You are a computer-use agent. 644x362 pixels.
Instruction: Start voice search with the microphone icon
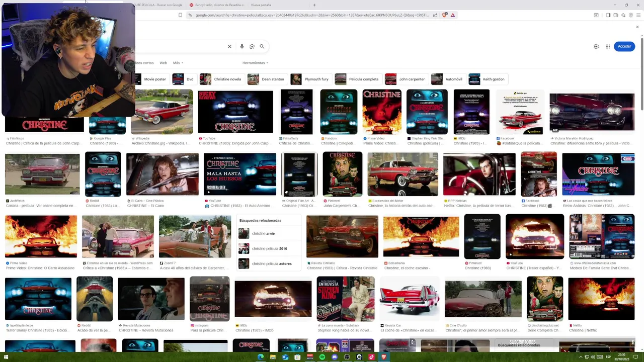coord(242,46)
